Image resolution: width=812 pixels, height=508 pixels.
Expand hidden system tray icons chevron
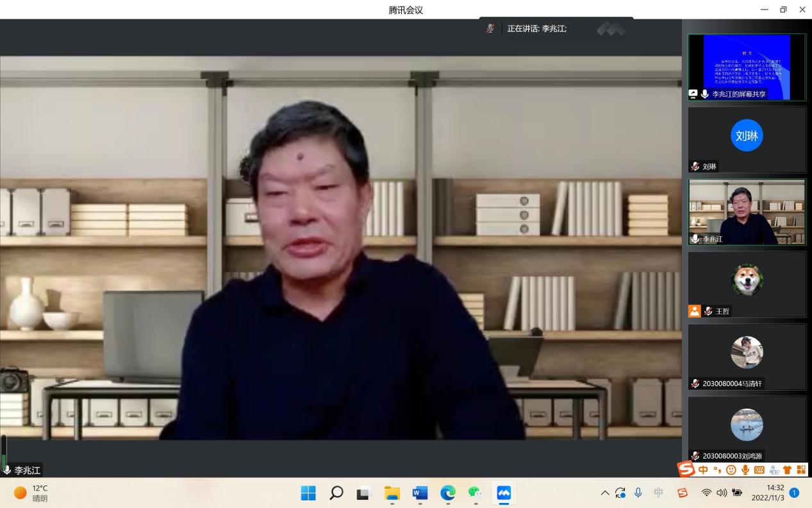pos(604,493)
